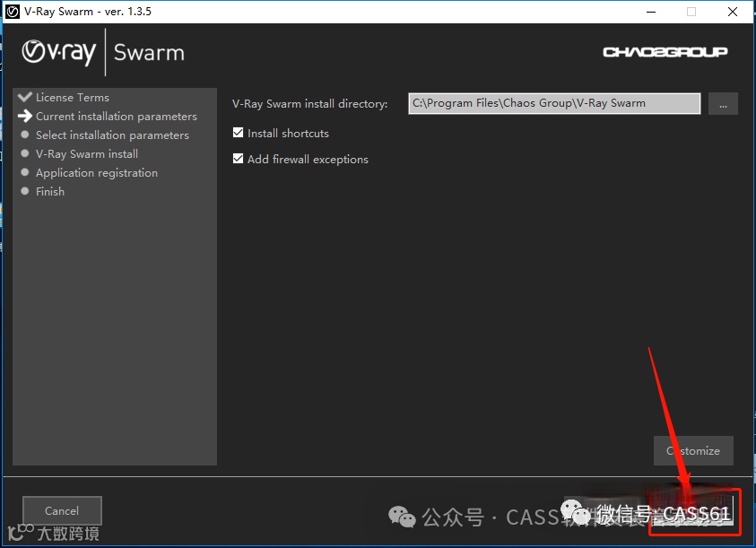
Task: Click the 'V-Ray Swarm install directory:' label
Action: click(309, 104)
